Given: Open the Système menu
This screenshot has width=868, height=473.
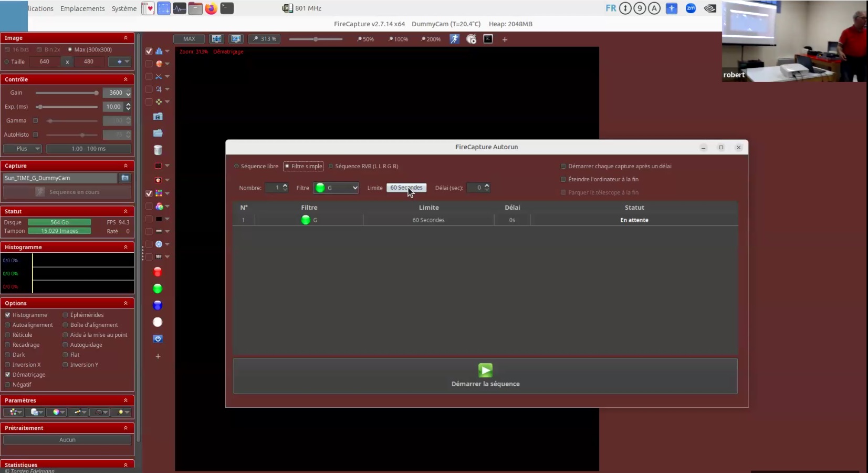Looking at the screenshot, I should pos(124,8).
